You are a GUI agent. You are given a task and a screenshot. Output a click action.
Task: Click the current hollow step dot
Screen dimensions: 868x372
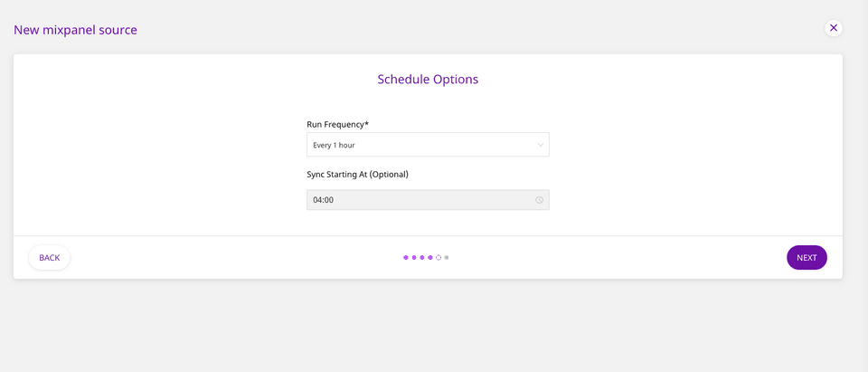(439, 258)
